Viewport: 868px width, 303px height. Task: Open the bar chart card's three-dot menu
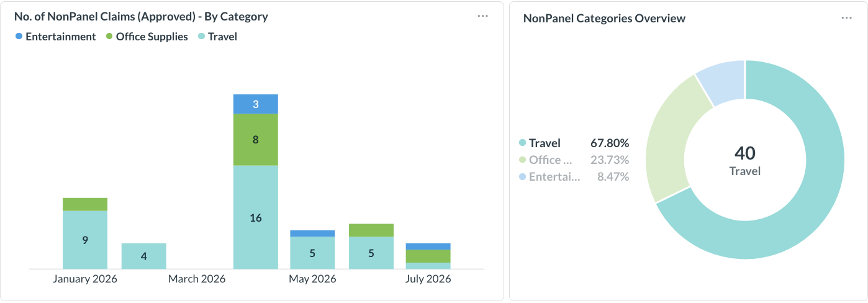click(x=482, y=16)
